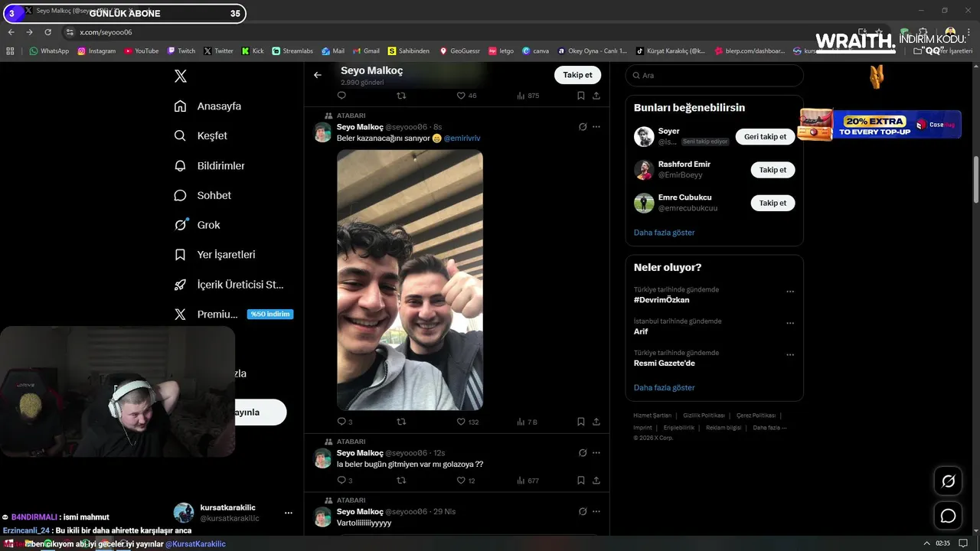Open the YouTube bookmark
Image resolution: width=980 pixels, height=551 pixels.
click(x=141, y=51)
